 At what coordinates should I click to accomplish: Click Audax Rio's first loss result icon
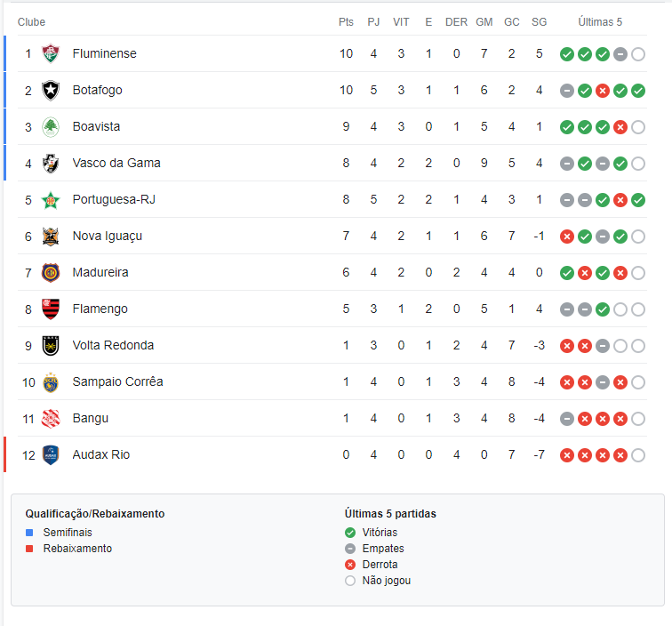click(567, 455)
